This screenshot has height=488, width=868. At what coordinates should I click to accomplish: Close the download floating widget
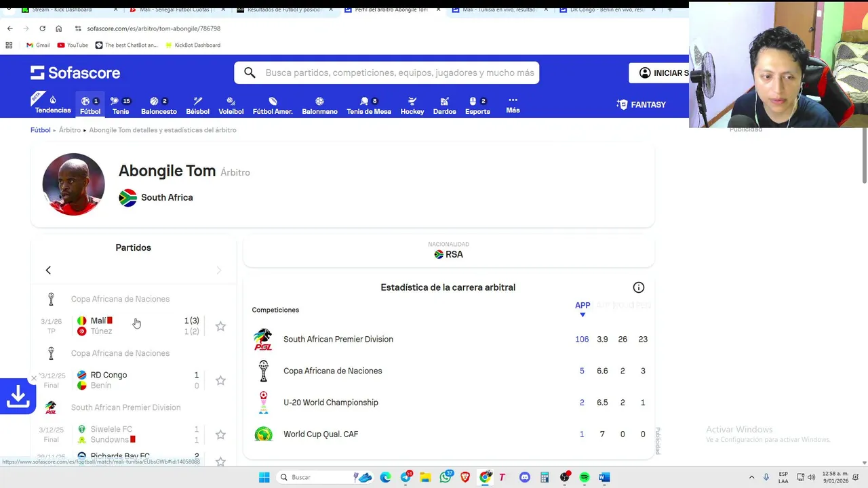34,378
